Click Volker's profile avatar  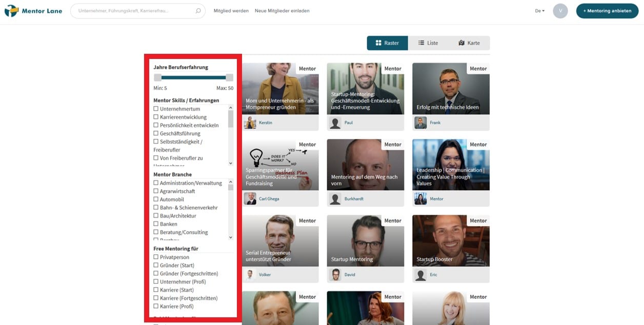[x=250, y=275]
